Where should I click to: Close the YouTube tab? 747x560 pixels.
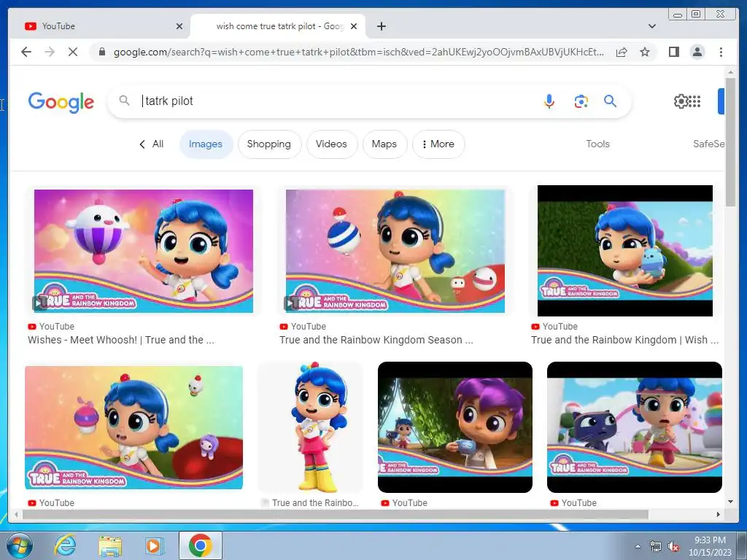pyautogui.click(x=179, y=26)
